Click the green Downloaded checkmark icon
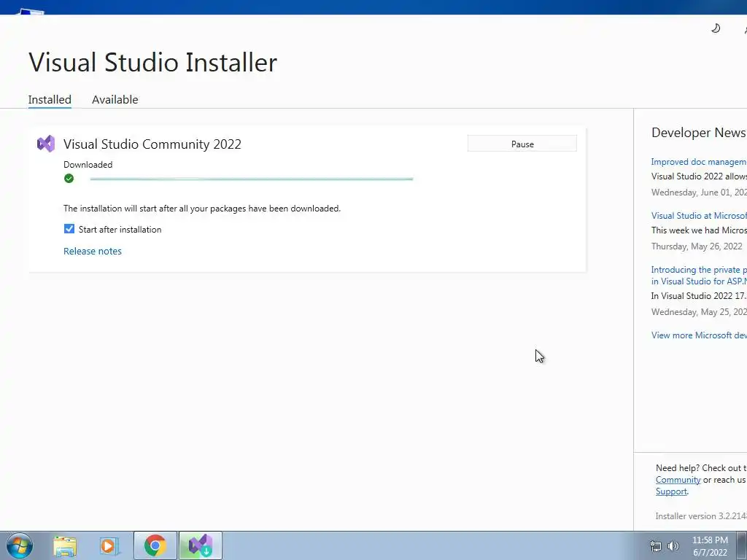The width and height of the screenshot is (747, 560). pyautogui.click(x=69, y=179)
